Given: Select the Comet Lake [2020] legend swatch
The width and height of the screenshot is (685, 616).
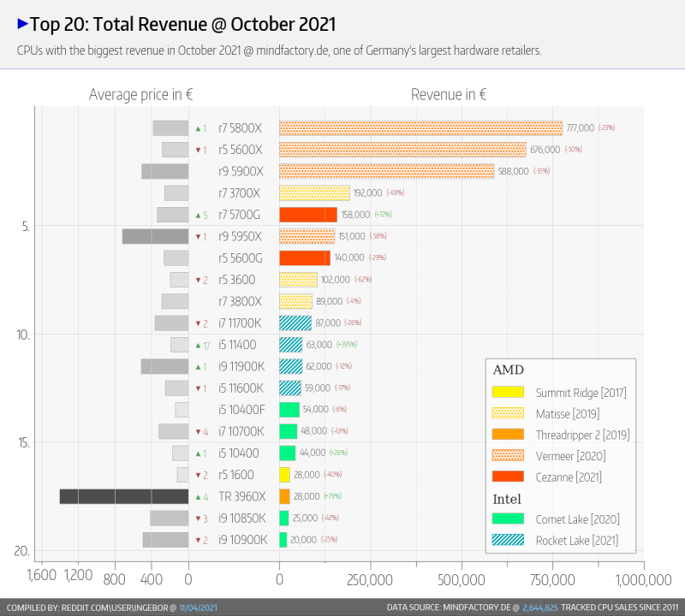Looking at the screenshot, I should pyautogui.click(x=508, y=518).
